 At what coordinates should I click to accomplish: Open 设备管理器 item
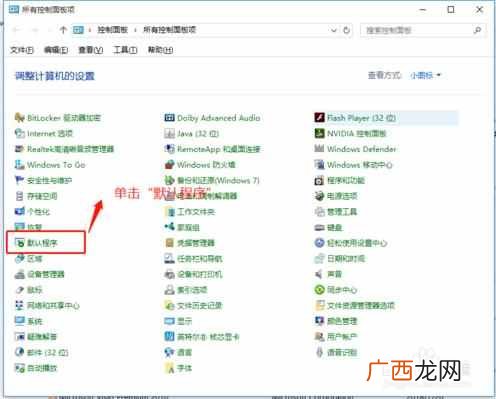coord(40,274)
